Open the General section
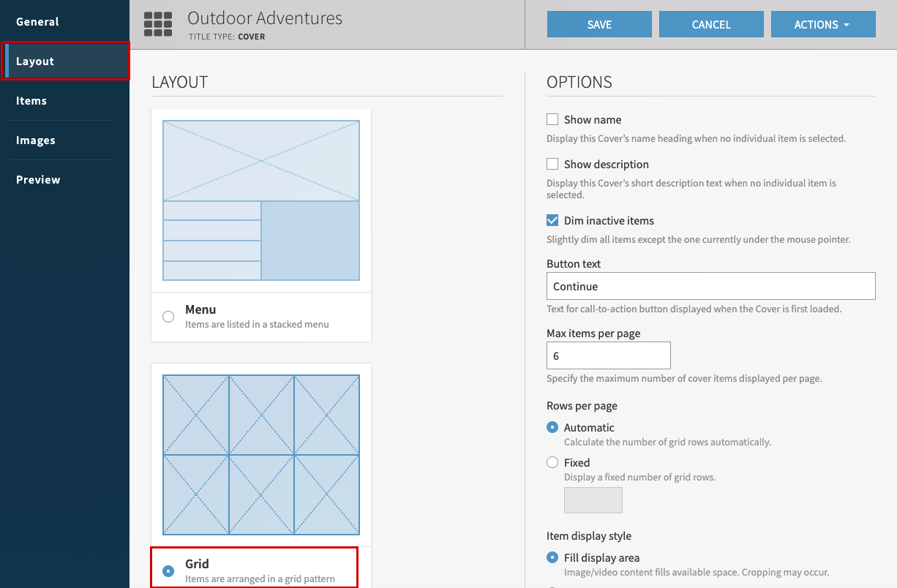This screenshot has width=897, height=588. pos(37,22)
